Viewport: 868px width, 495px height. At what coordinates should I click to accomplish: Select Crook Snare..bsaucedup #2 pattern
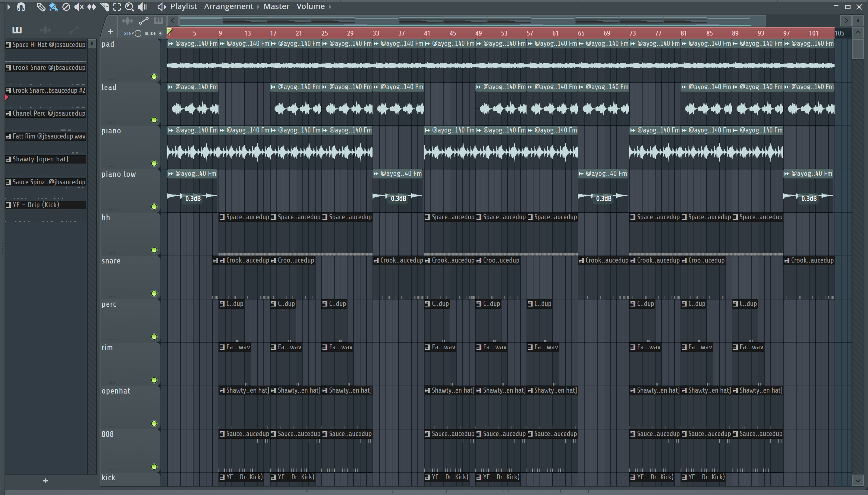[x=46, y=90]
